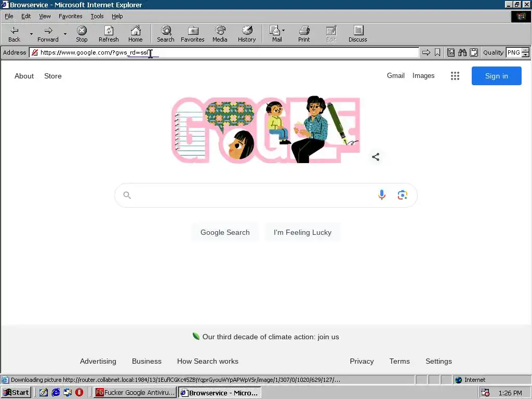This screenshot has height=399, width=532.
Task: Reload the page using Refresh
Action: pos(109,34)
